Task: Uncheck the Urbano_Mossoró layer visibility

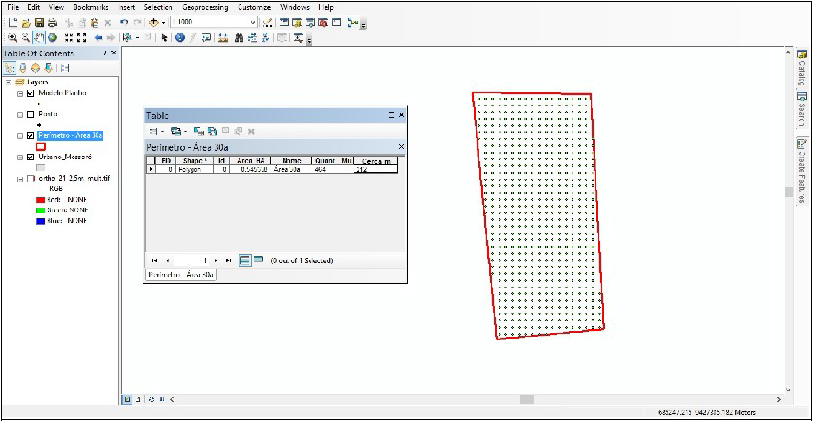Action: [31, 157]
